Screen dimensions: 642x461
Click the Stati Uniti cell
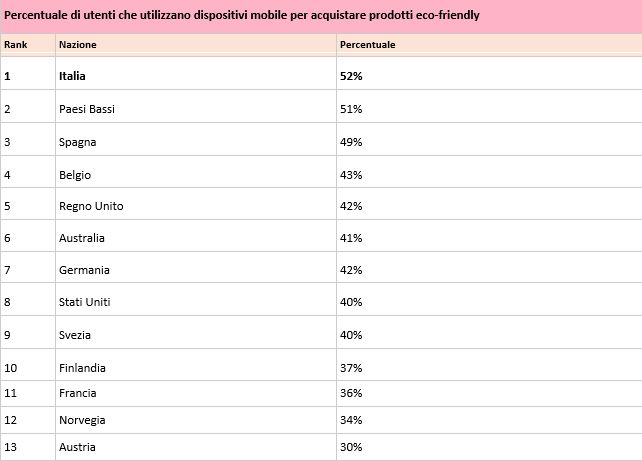(x=85, y=302)
